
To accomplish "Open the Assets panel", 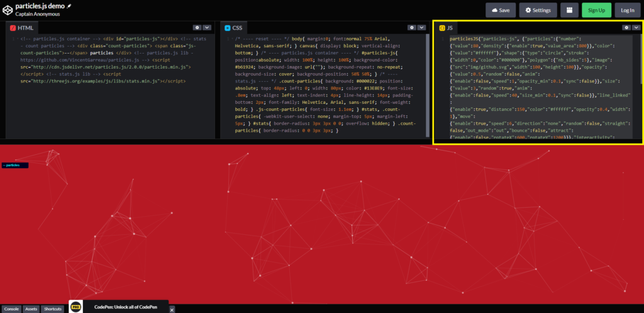I will (x=31, y=309).
